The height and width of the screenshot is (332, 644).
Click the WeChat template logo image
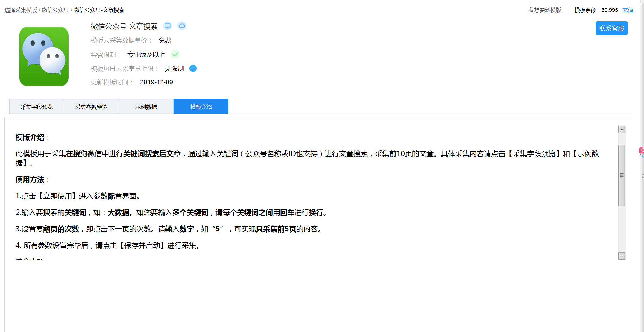click(x=44, y=56)
